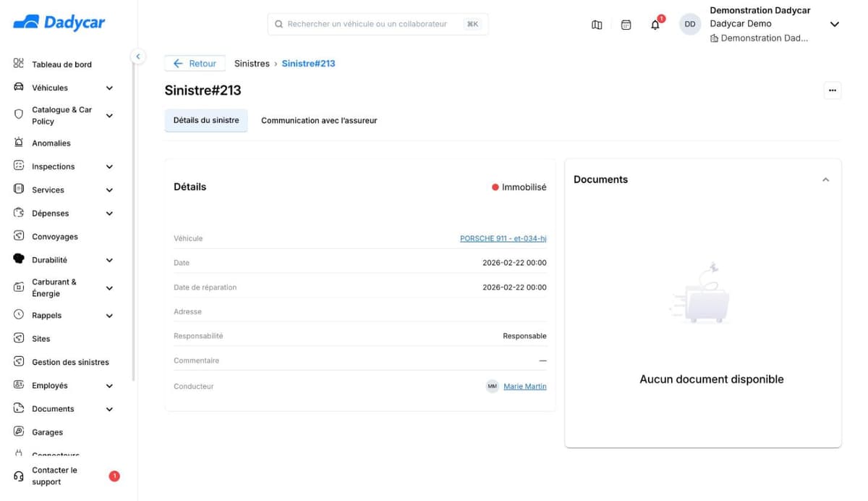This screenshot has width=868, height=501.
Task: Open Tableau de bord menu item
Action: click(x=61, y=64)
